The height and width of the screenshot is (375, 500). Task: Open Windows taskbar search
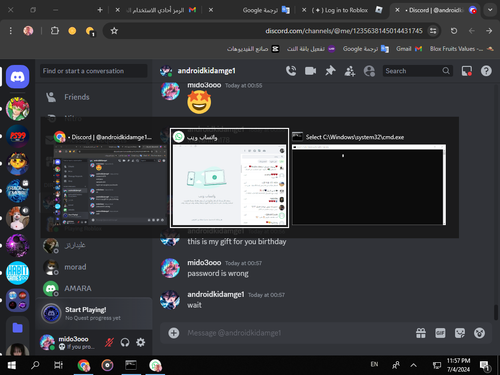point(35,365)
